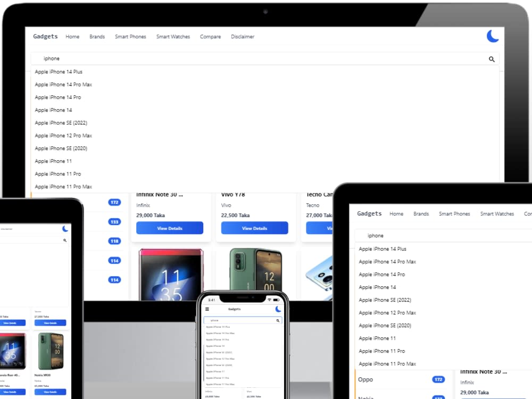Open Home menu on right tablet
The height and width of the screenshot is (399, 532).
click(396, 214)
